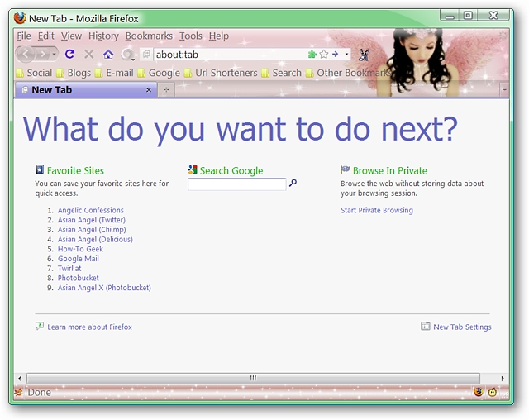Click Start Private Browsing link
Image resolution: width=529 pixels, height=420 pixels.
377,211
